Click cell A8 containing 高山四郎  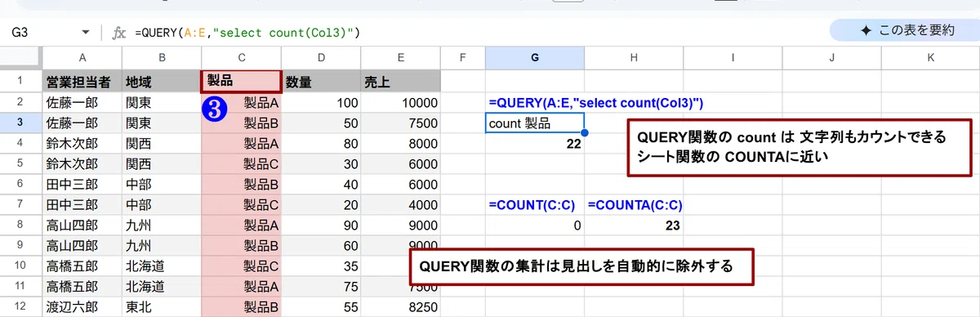82,225
